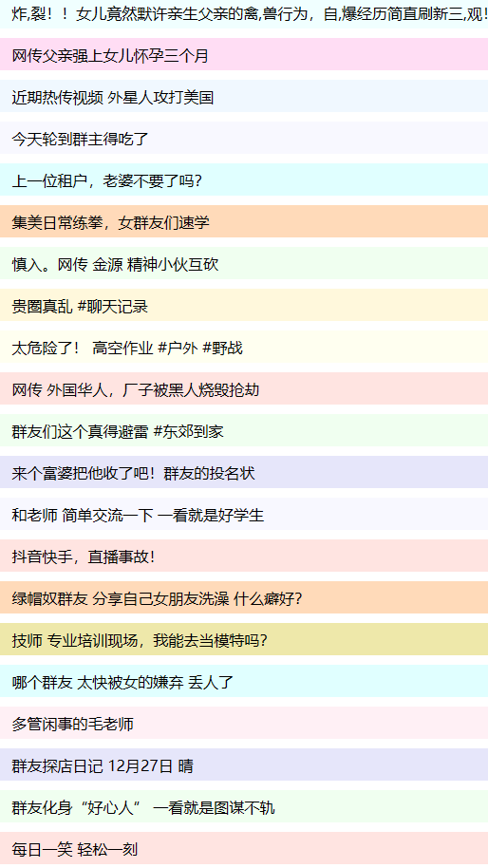
Task: Open the '今天轮到群主得吃了' entry
Action: 244,139
